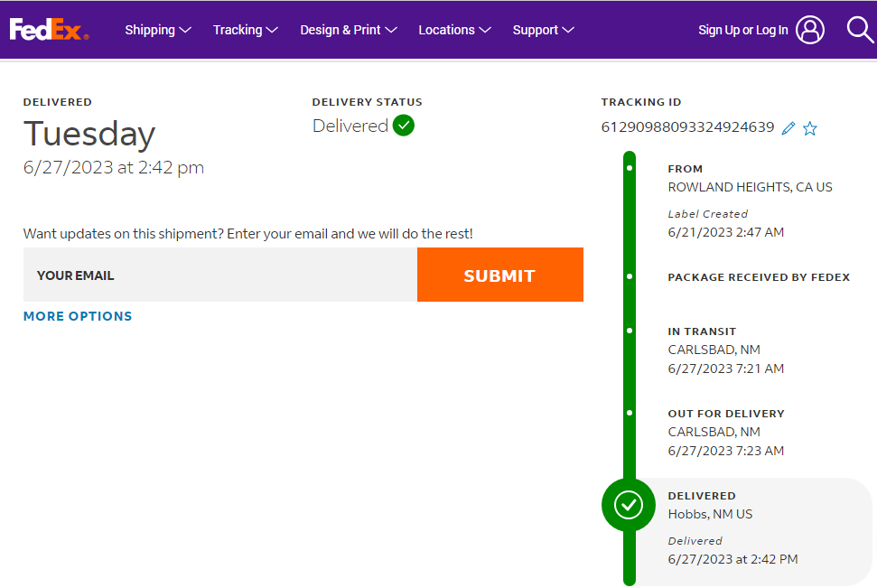
Task: Click the FedEx logo
Action: 49,30
